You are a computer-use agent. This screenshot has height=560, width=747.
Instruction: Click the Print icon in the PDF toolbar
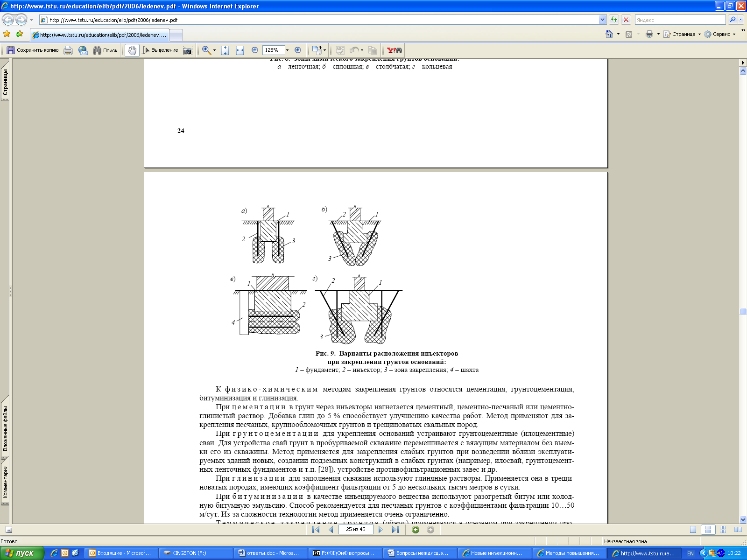pos(68,50)
